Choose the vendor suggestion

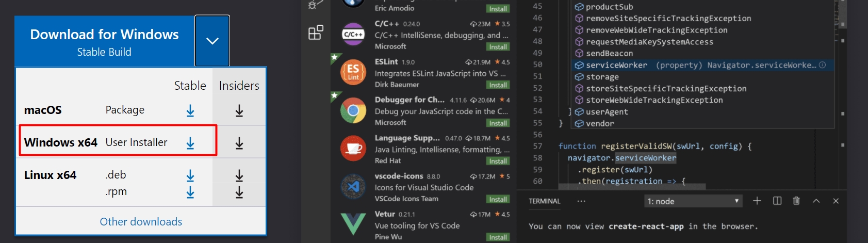(702, 124)
